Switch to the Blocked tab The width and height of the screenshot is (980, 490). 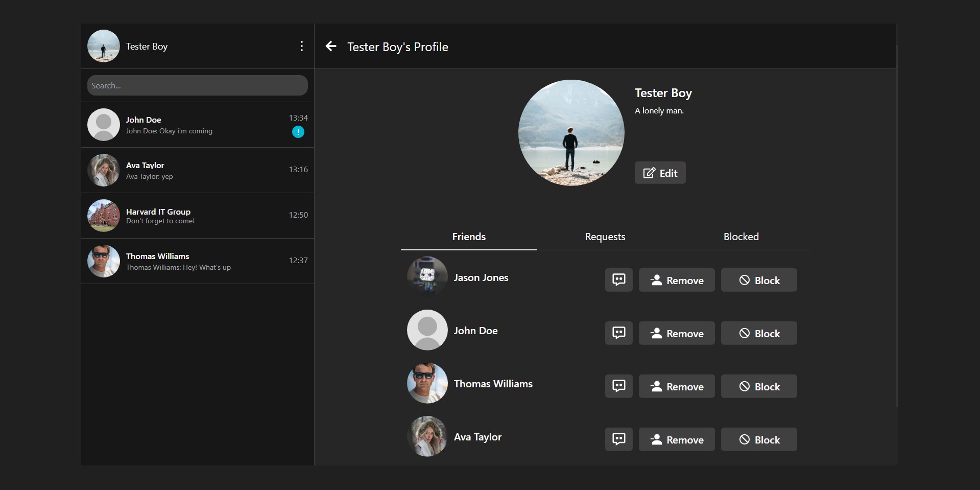point(741,237)
